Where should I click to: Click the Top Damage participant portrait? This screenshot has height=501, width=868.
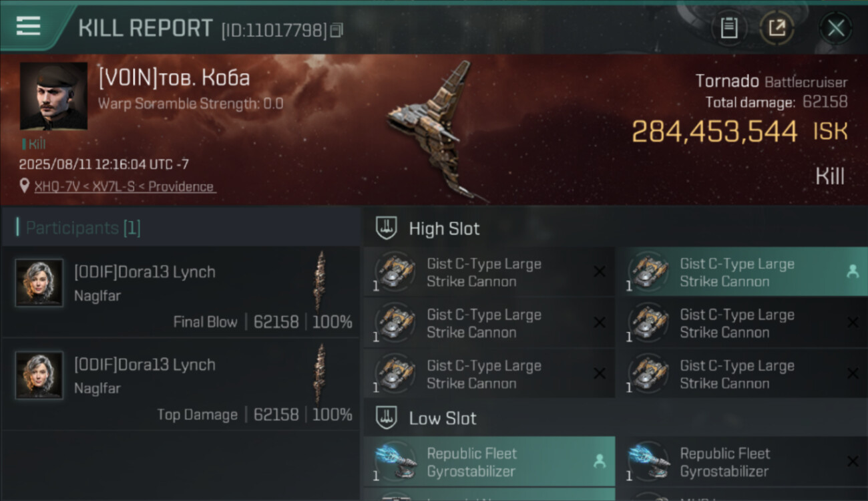39,375
